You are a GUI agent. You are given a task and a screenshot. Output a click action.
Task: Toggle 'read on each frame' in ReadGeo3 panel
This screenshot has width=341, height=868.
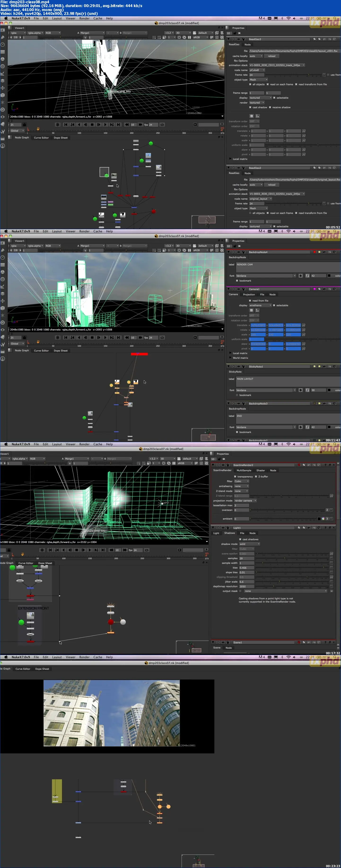267,85
